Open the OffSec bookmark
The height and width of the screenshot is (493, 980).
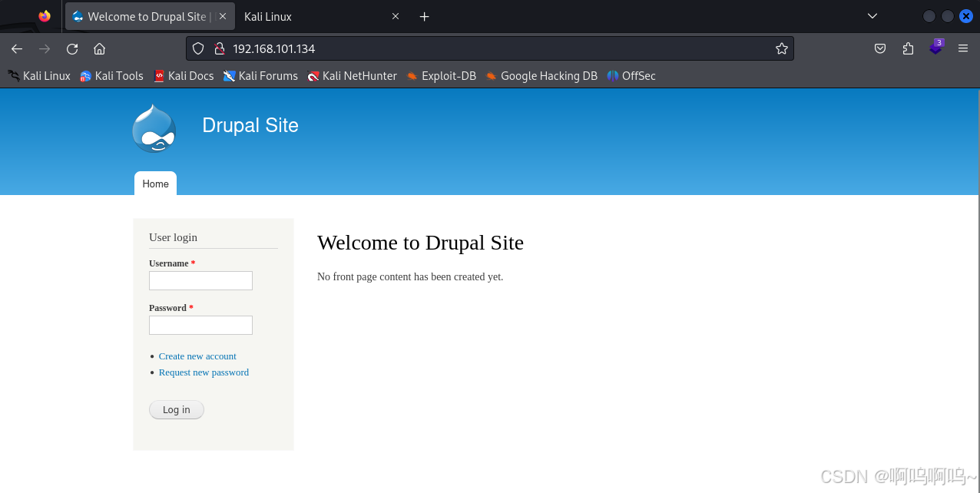pos(631,76)
